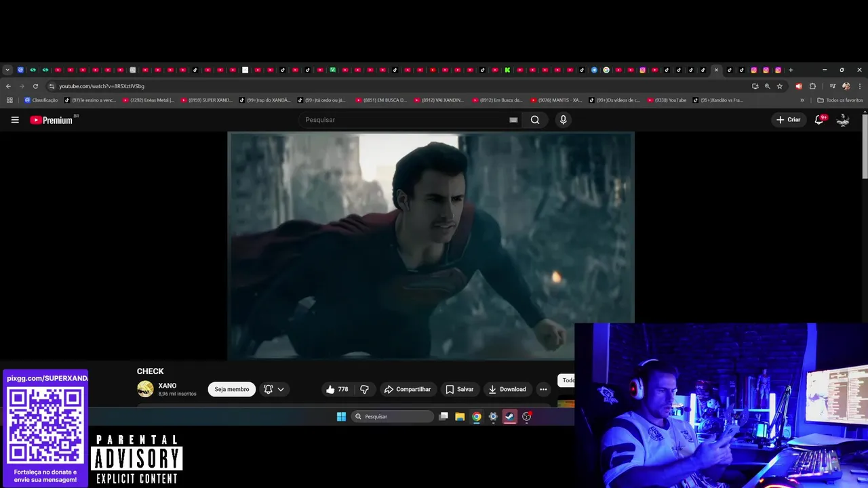
Task: Click the YouTube search magnifier button
Action: (x=535, y=120)
